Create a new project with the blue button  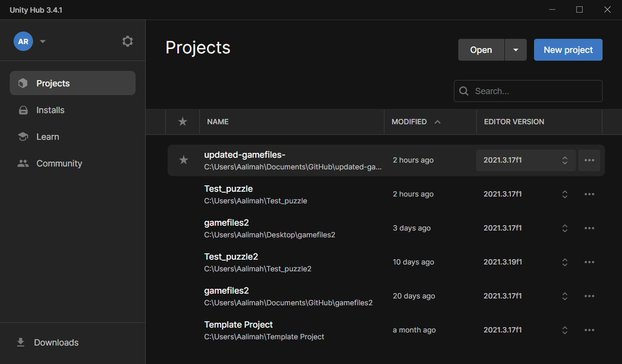pyautogui.click(x=568, y=50)
